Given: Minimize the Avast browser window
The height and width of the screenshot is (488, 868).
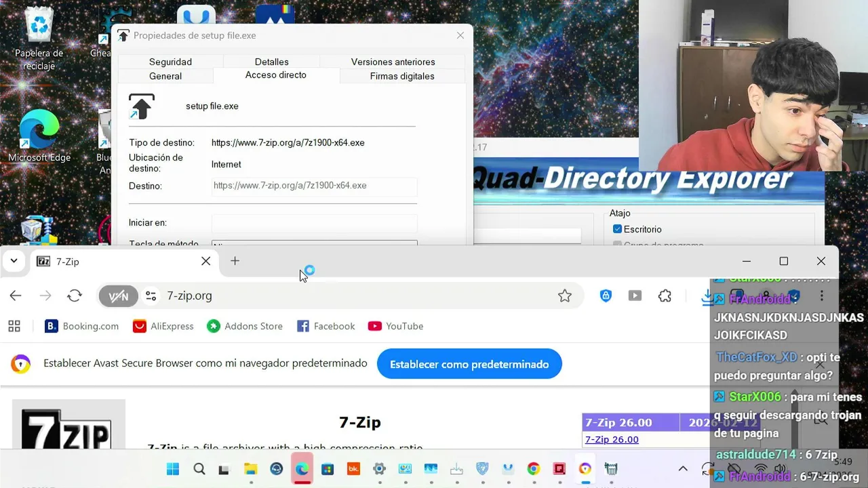Looking at the screenshot, I should coord(747,261).
